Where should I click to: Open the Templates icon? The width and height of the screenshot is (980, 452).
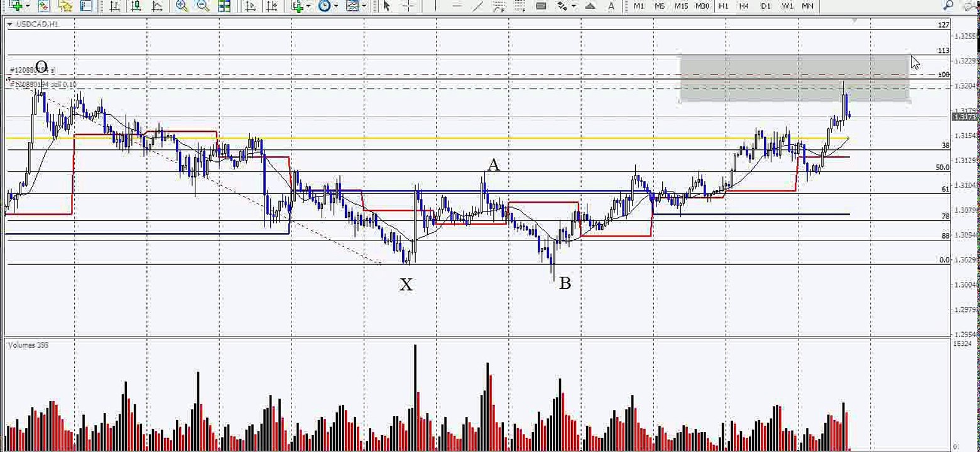352,6
